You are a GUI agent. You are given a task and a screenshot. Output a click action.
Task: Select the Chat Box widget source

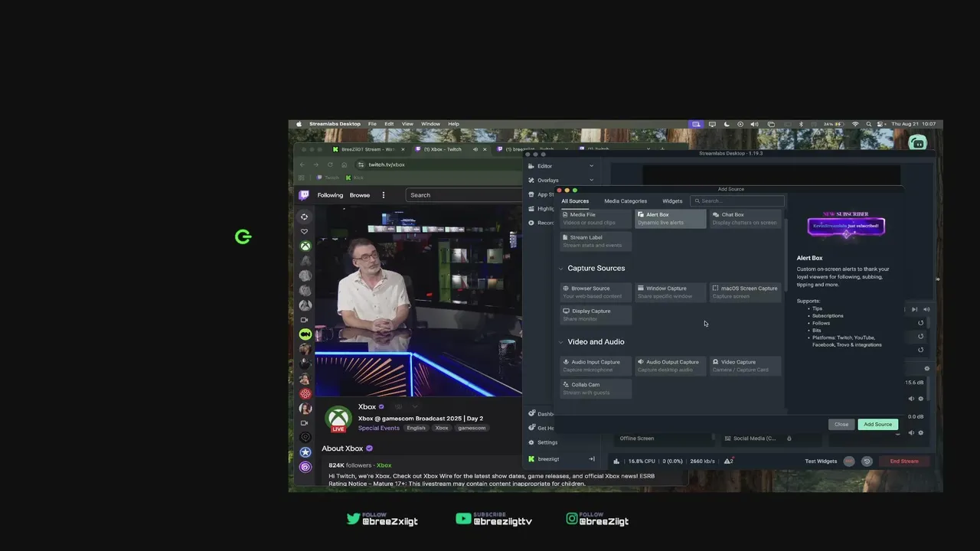tap(745, 218)
